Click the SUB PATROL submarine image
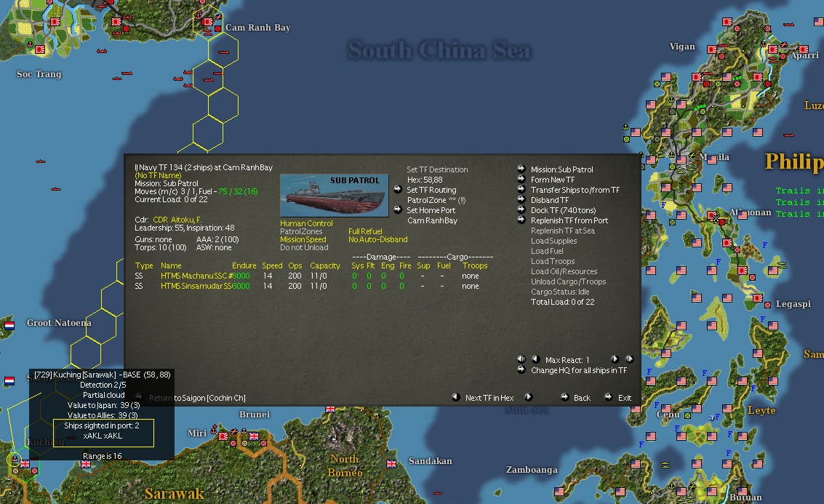Image resolution: width=824 pixels, height=504 pixels. (335, 196)
